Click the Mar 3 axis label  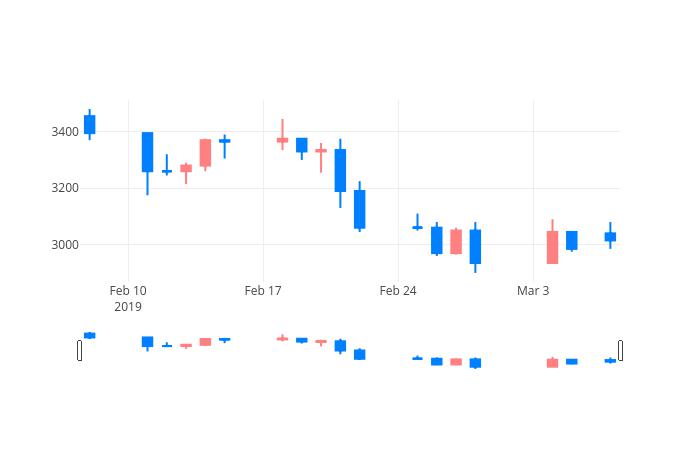coord(533,291)
